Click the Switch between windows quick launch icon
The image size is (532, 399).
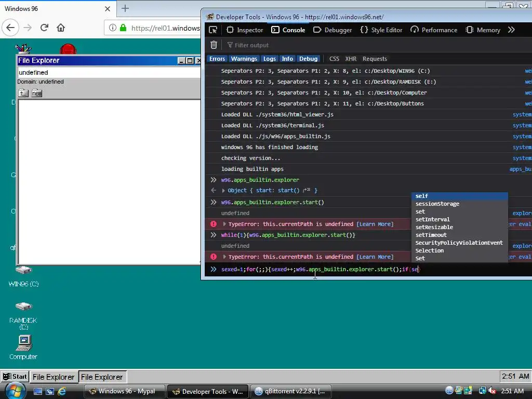(49, 391)
